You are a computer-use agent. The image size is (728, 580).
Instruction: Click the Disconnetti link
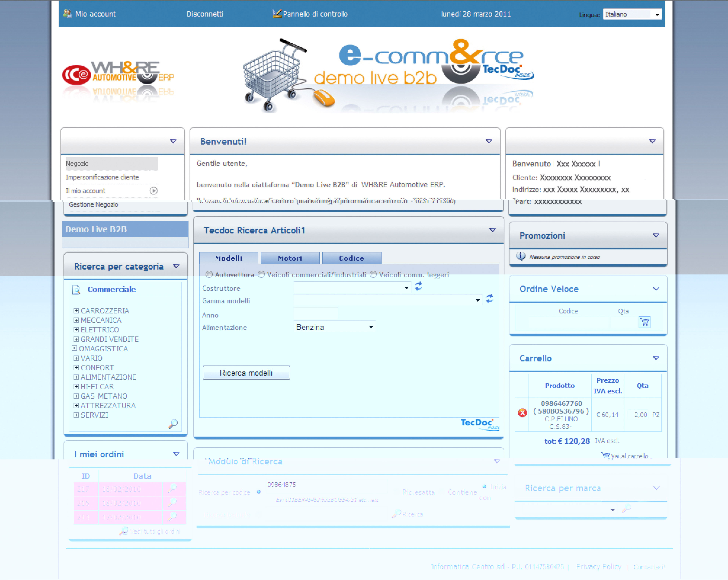[x=205, y=14]
